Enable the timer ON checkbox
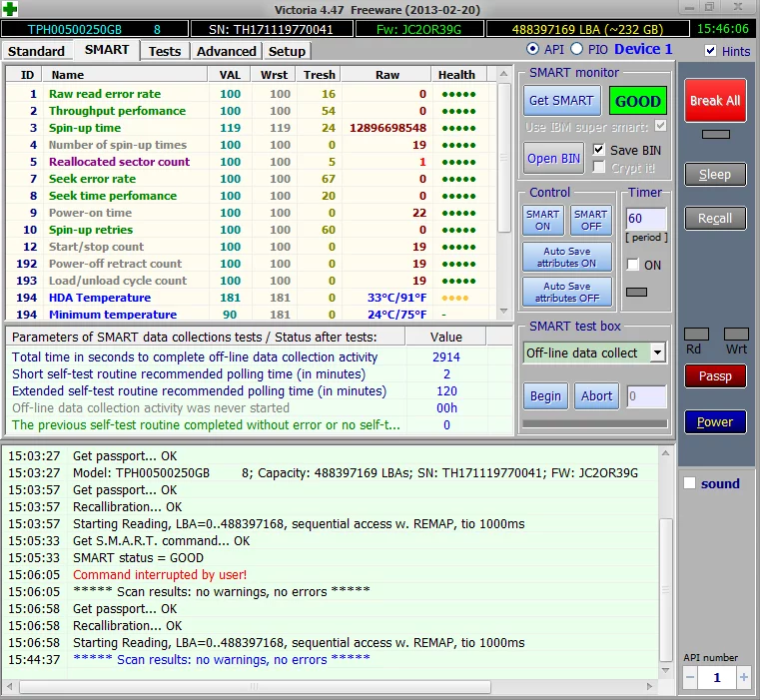 632,265
